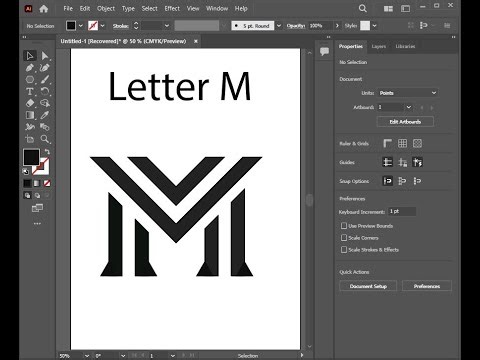Screen dimensions: 480x360
Task: Activate the Artboard tool
Action: 30,139
